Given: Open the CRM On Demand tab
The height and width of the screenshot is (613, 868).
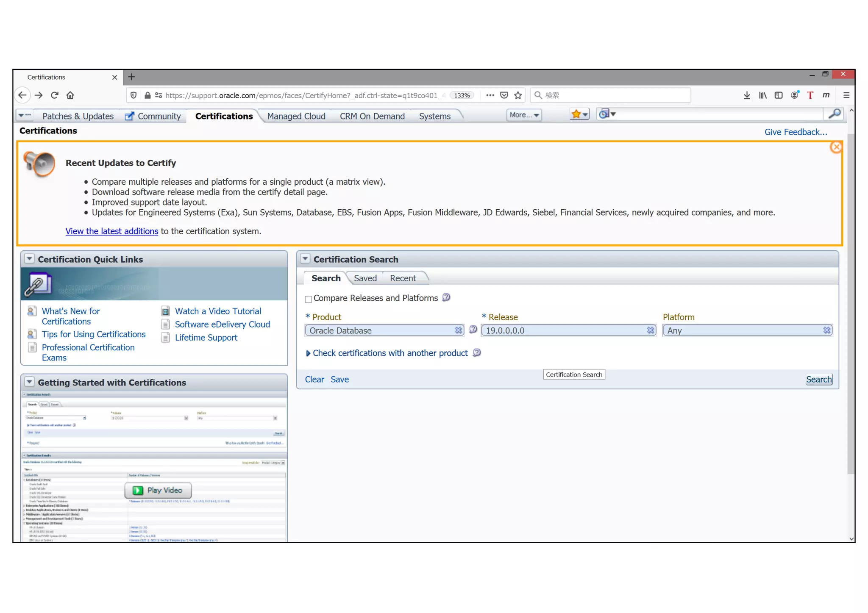Looking at the screenshot, I should [x=372, y=116].
